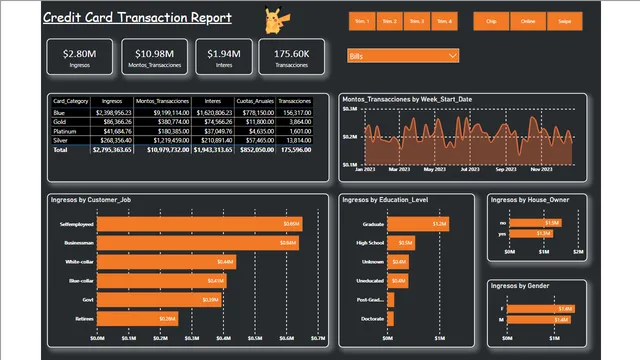Sort table by Interes column header
Screen dimensions: 640x360
tap(213, 101)
